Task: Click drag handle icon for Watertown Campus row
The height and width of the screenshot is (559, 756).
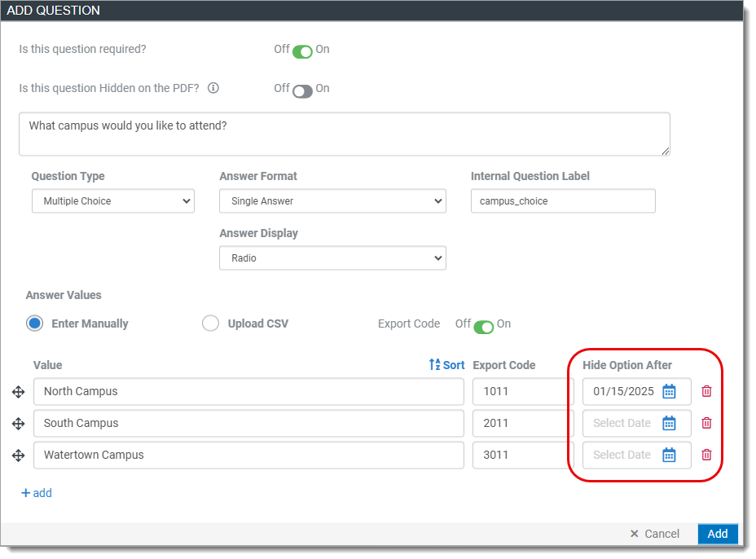Action: 18,456
